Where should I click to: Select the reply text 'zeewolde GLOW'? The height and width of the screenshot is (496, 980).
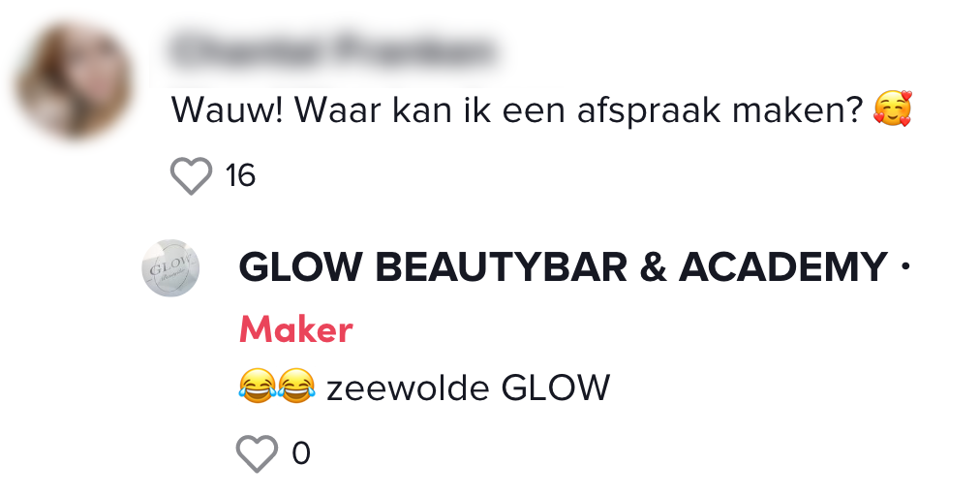tap(468, 387)
